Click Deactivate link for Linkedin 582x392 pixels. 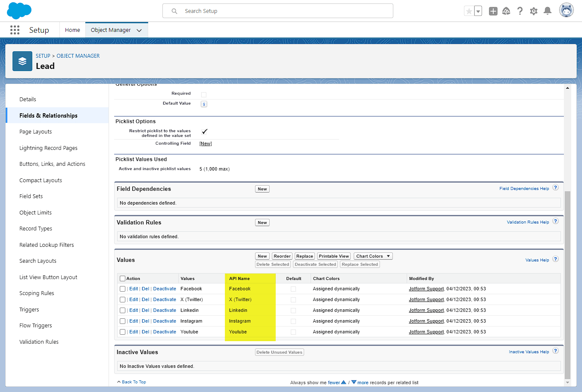165,311
